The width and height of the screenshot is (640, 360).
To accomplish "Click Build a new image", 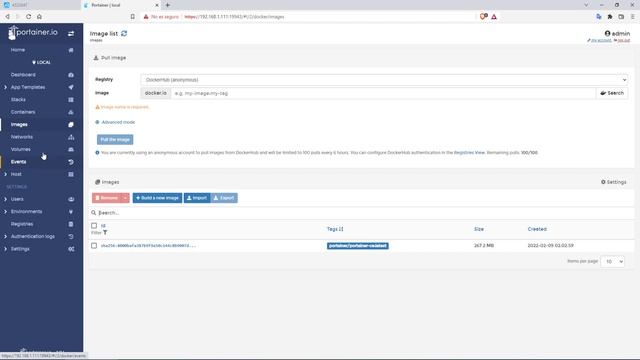I will tap(157, 198).
